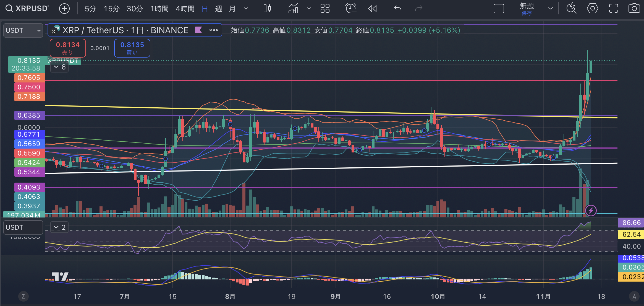
Task: Click the 0.5424 green price label
Action: coord(29,163)
